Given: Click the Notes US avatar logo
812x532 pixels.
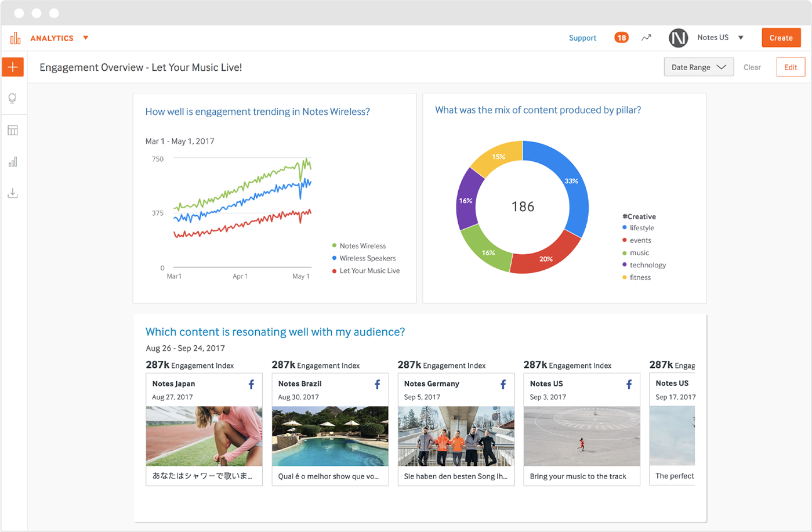Looking at the screenshot, I should tap(678, 38).
